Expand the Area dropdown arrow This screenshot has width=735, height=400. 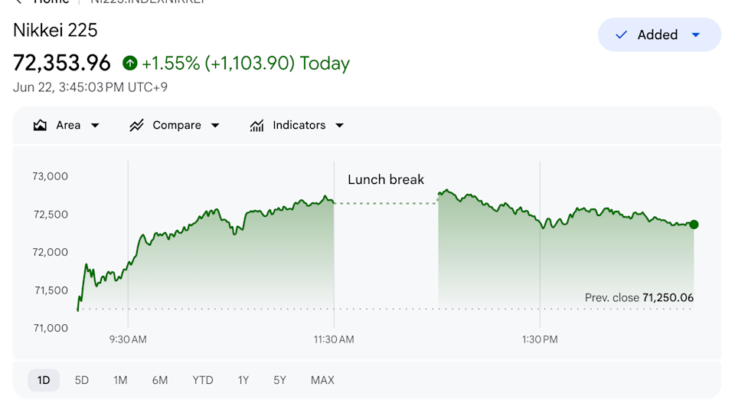95,126
